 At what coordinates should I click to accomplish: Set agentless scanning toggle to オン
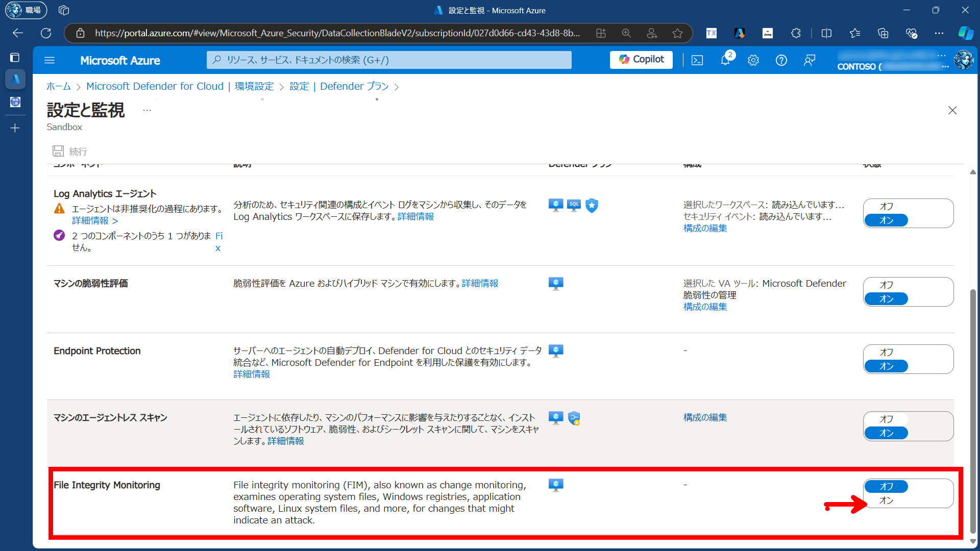(x=886, y=433)
